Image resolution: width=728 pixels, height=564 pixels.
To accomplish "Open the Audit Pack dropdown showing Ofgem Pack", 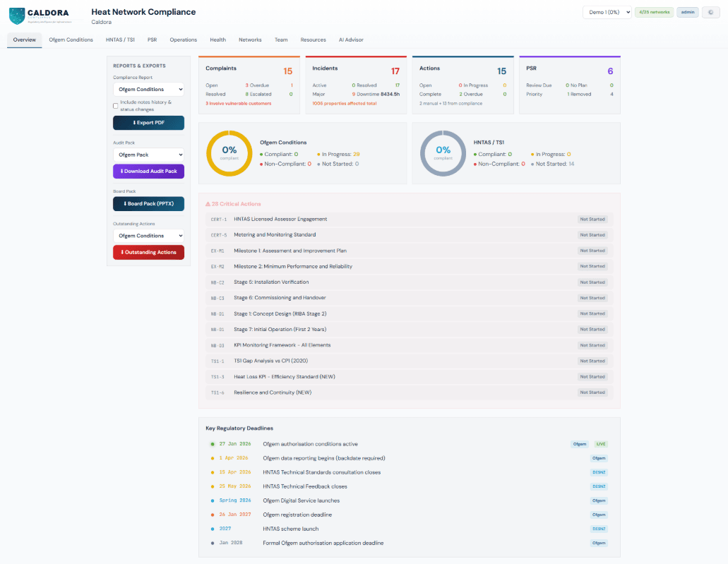I will (148, 154).
